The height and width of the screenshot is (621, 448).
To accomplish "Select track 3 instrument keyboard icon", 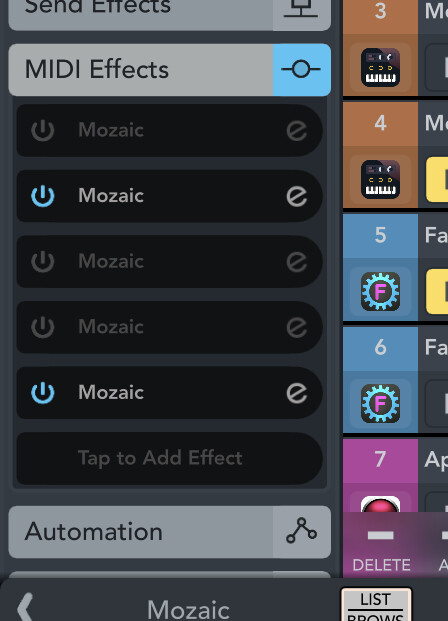I will tap(380, 67).
